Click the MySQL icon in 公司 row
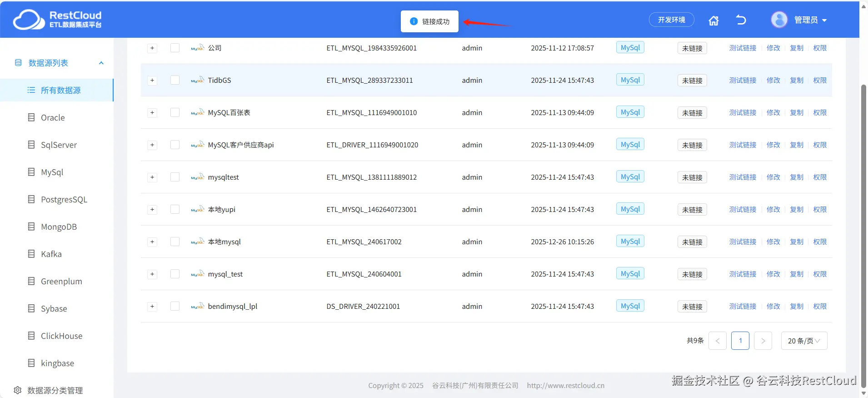The width and height of the screenshot is (868, 398). 198,48
